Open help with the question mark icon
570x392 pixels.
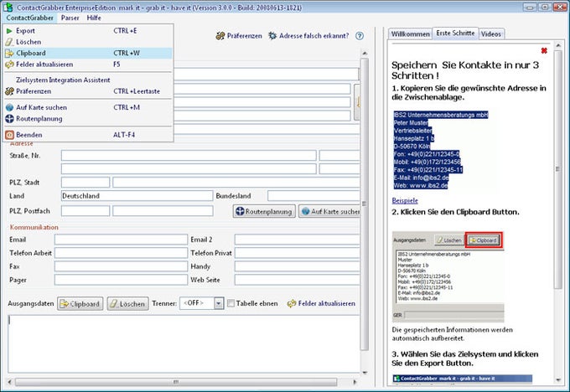coord(360,36)
